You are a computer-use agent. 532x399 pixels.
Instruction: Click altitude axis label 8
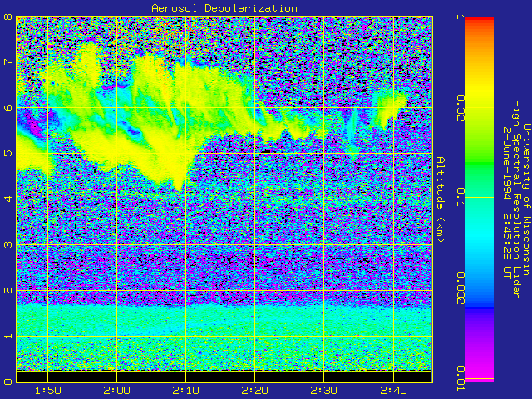[8, 17]
